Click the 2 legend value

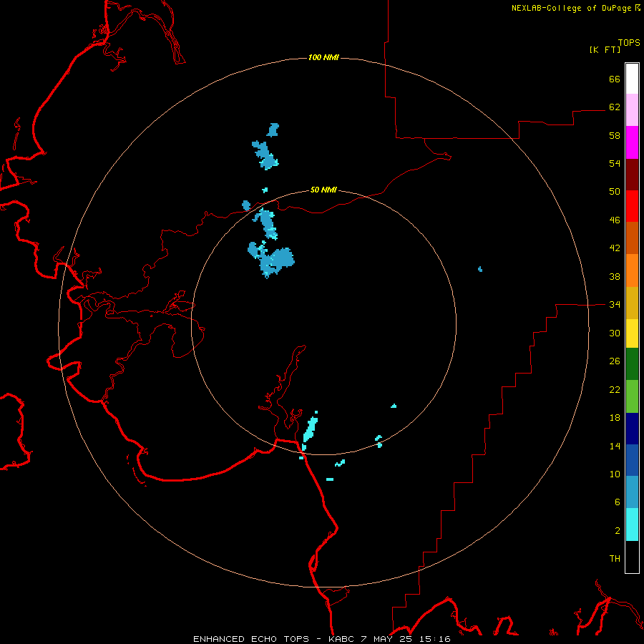tap(618, 531)
